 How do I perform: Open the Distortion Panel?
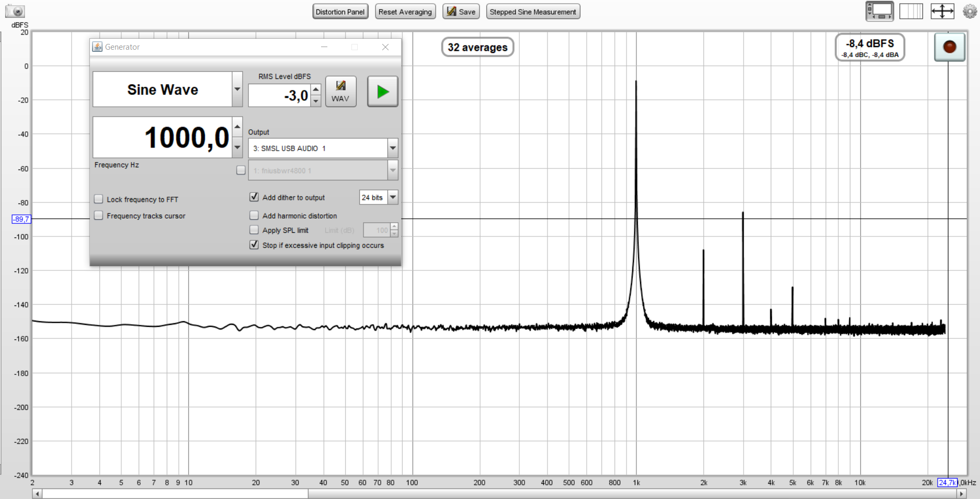coord(340,12)
